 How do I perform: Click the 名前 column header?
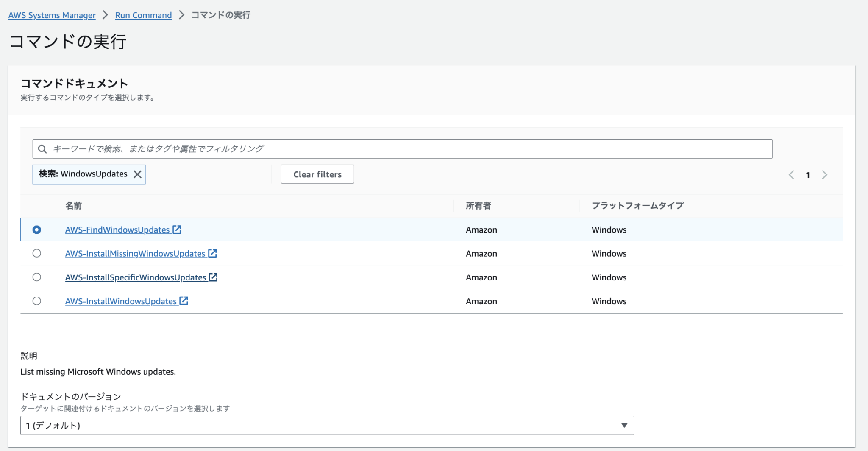tap(73, 205)
